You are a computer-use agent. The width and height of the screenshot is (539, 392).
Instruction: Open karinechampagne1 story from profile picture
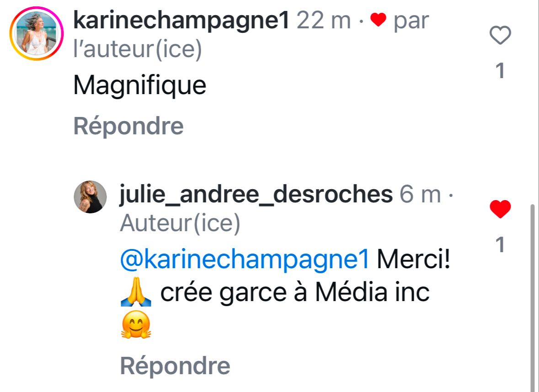(36, 34)
